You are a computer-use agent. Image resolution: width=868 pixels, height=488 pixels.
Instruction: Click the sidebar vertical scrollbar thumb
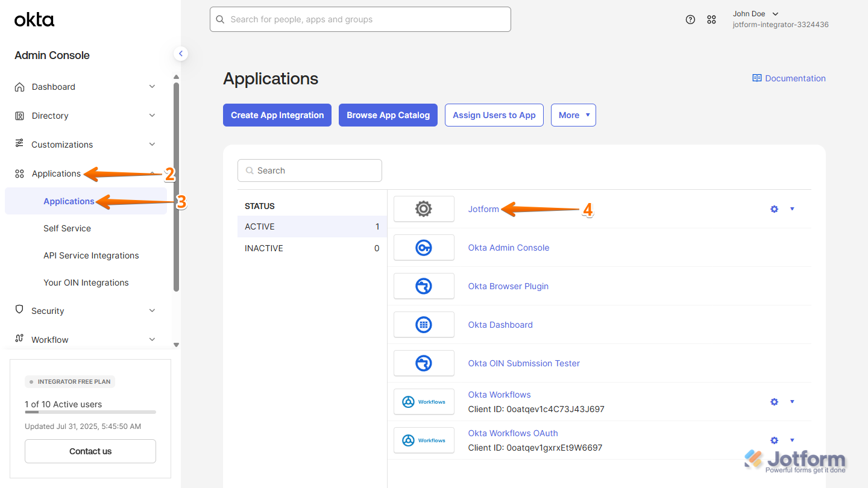pyautogui.click(x=176, y=187)
